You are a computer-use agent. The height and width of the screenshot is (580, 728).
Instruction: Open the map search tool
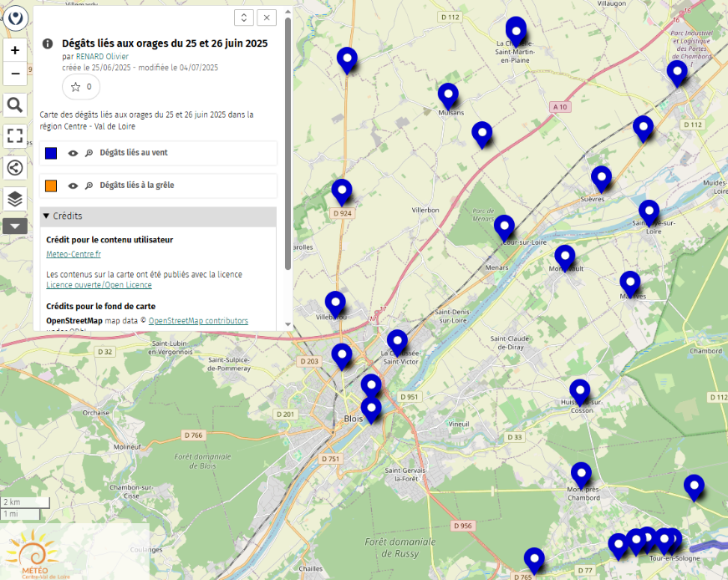15,104
